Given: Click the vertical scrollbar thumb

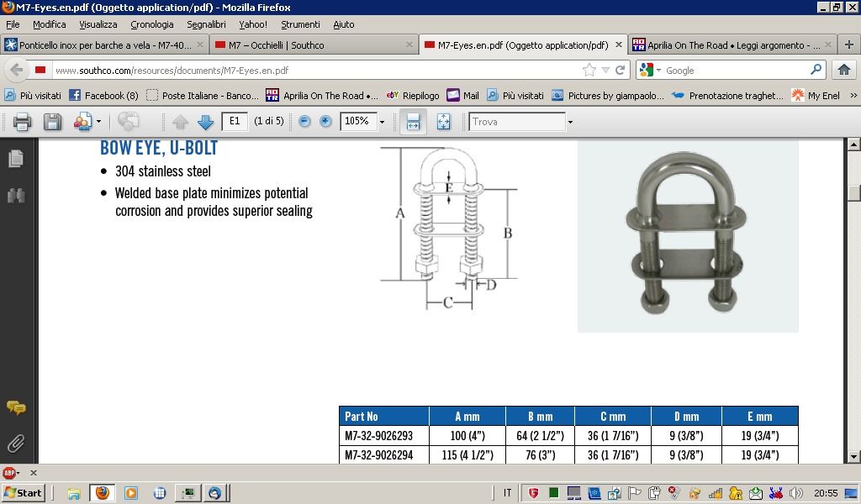Looking at the screenshot, I should 854,193.
